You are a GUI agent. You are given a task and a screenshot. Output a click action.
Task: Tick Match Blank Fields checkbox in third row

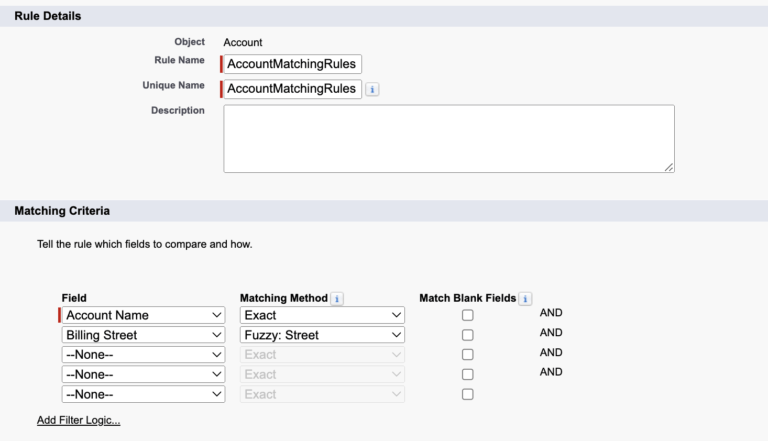(x=468, y=355)
